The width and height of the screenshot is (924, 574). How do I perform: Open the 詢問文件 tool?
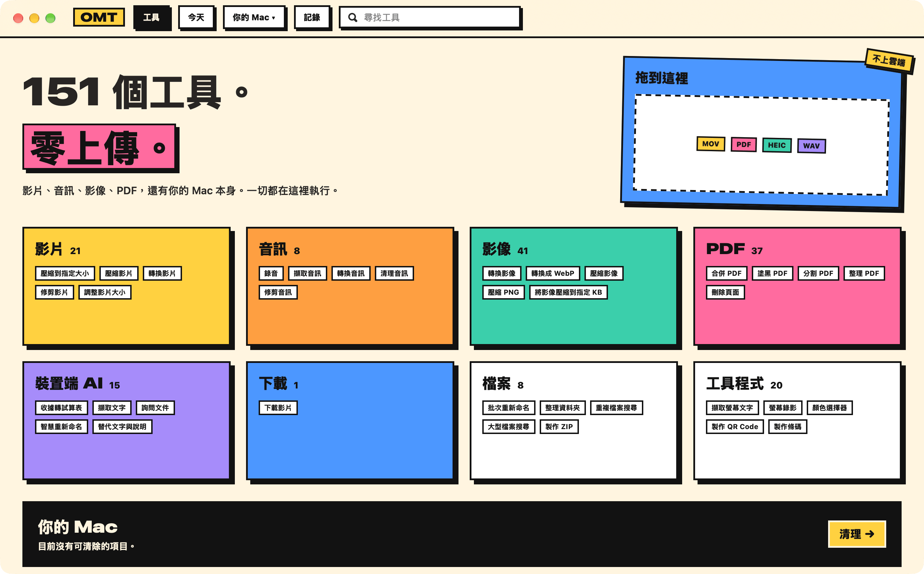point(155,408)
